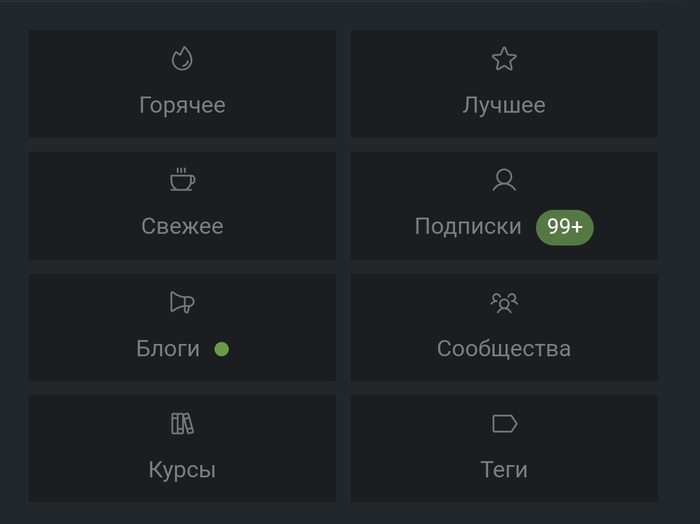Navigate to Сообщества
This screenshot has height=524, width=700.
click(x=504, y=349)
